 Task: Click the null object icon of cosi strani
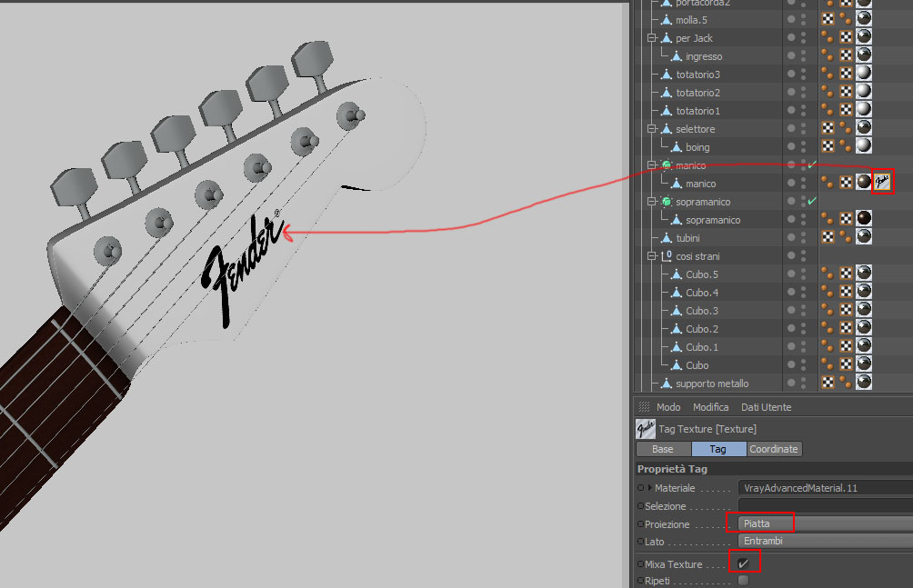(667, 256)
